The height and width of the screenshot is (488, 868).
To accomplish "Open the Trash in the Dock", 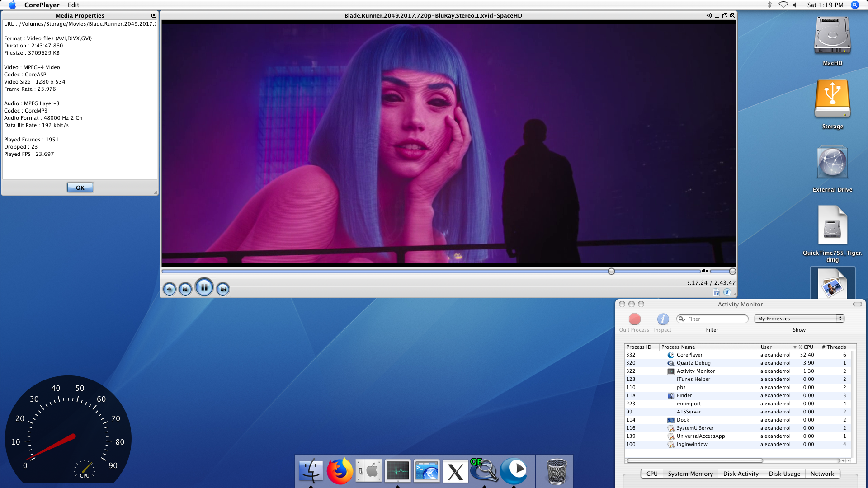I will pos(557,471).
